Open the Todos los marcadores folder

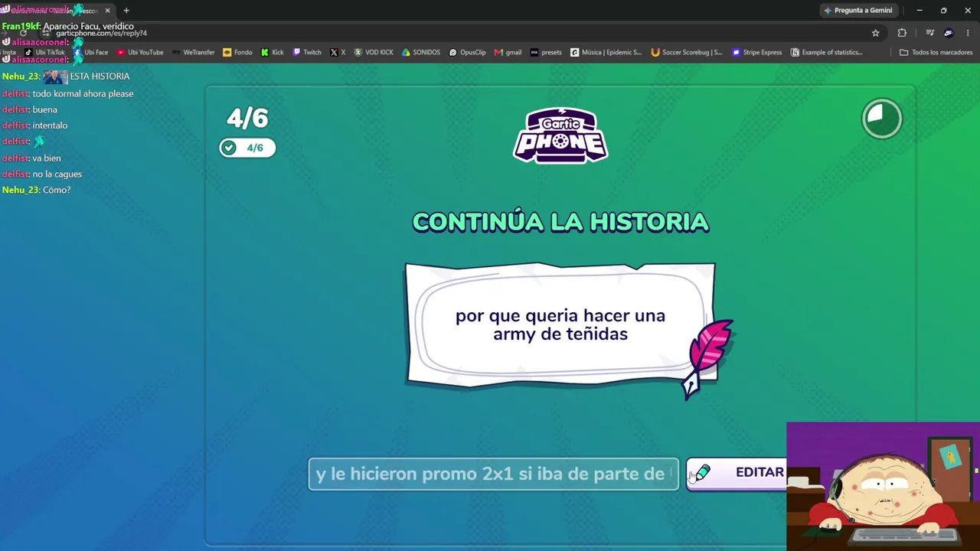click(936, 53)
